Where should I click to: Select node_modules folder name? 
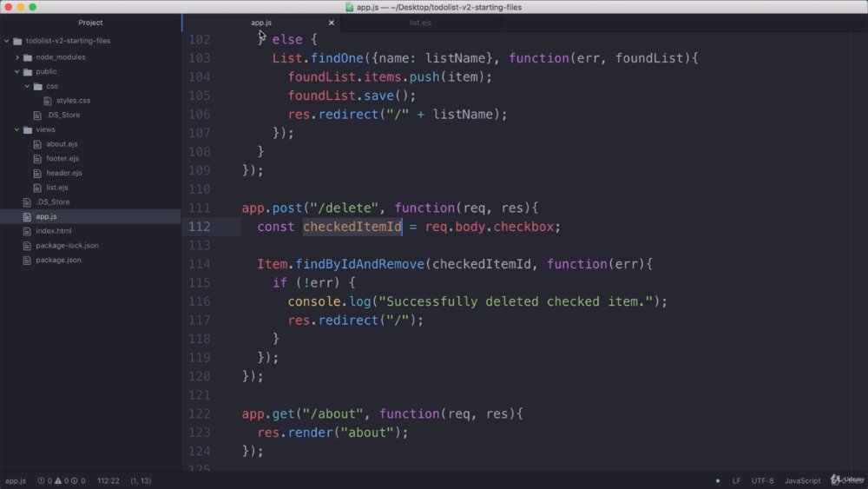(61, 57)
